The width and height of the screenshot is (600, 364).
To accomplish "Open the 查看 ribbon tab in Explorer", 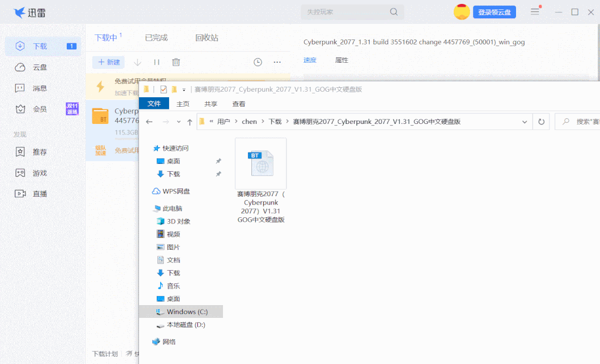I will tap(238, 103).
